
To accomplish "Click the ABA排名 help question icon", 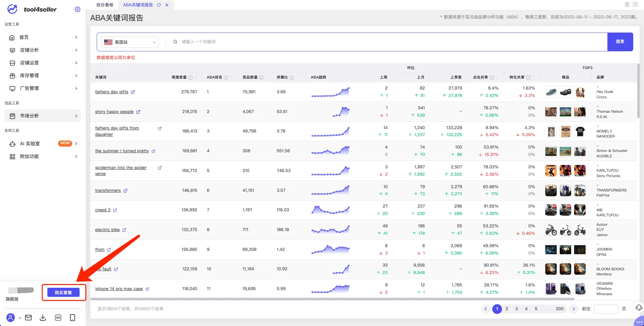I will pyautogui.click(x=226, y=77).
